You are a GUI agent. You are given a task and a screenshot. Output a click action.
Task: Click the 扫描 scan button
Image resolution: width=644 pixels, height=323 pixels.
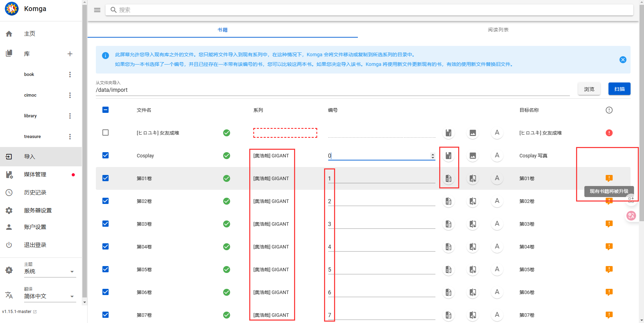point(619,89)
